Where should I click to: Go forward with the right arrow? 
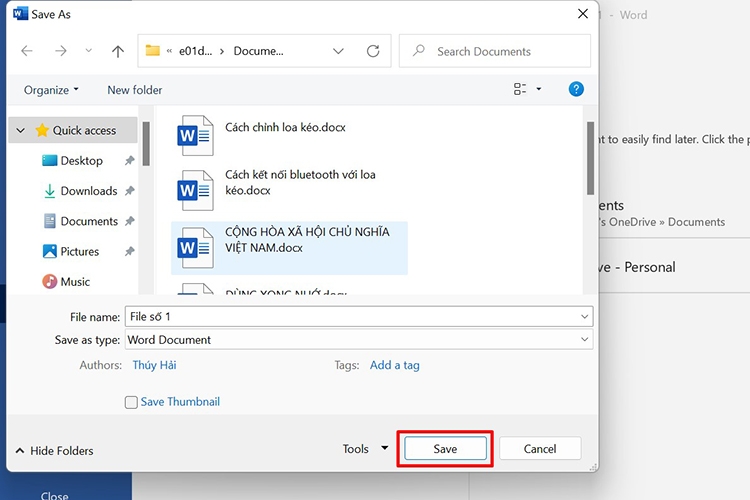click(61, 51)
